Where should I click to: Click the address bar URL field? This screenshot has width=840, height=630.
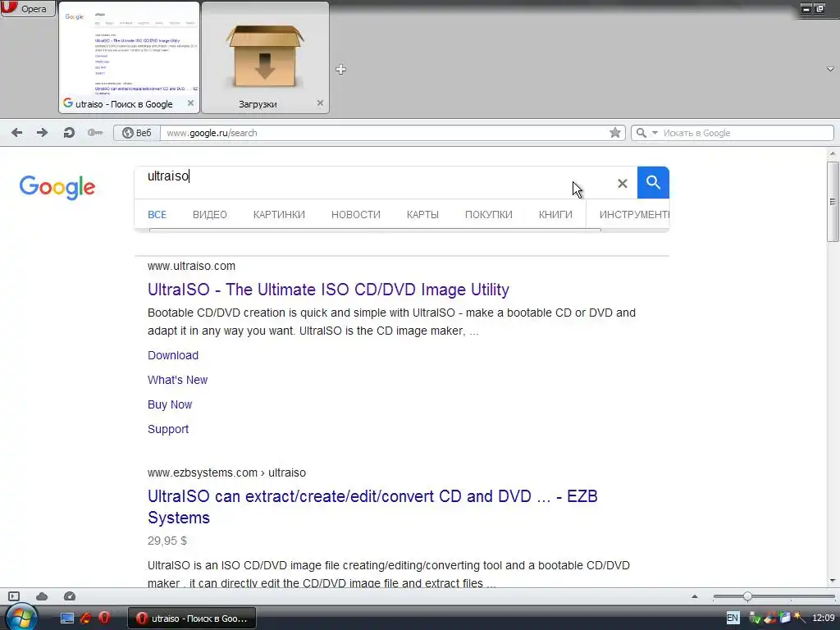pos(383,133)
